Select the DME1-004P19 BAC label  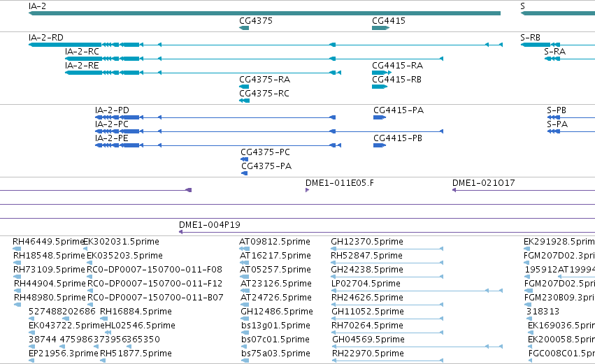(210, 225)
